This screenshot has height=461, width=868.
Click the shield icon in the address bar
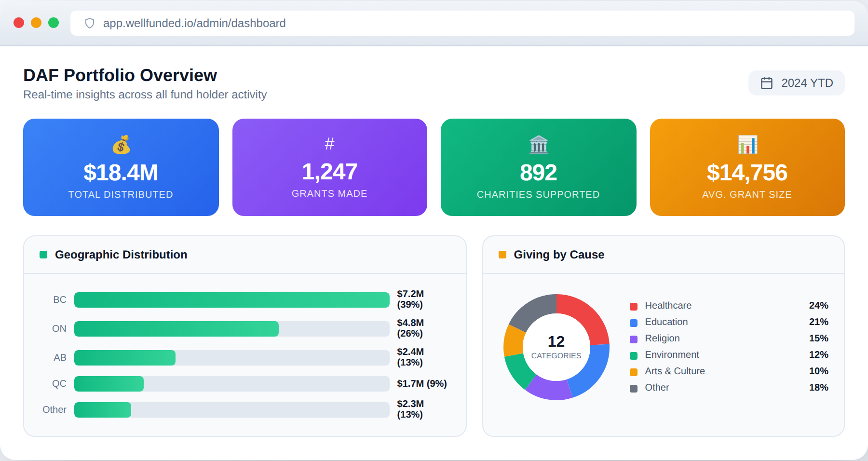click(90, 23)
